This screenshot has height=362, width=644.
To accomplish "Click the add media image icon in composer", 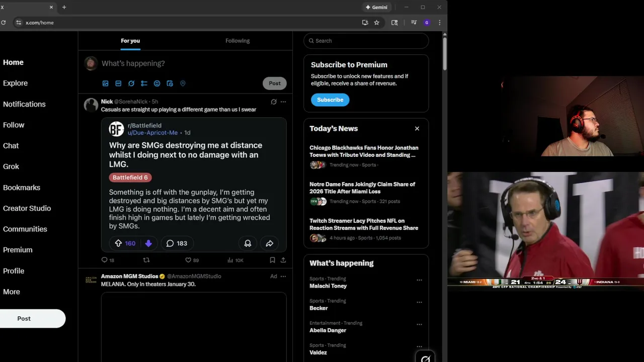I will [105, 83].
